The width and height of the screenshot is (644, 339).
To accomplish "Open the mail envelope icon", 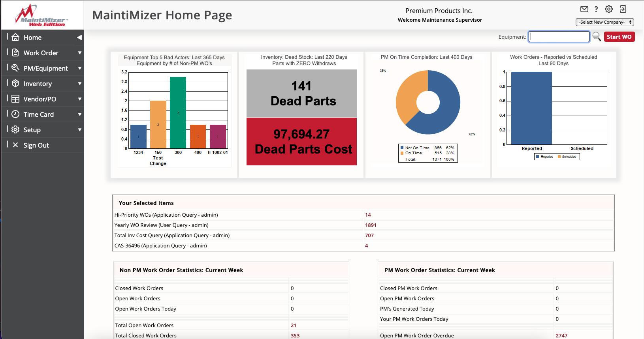I will click(584, 9).
